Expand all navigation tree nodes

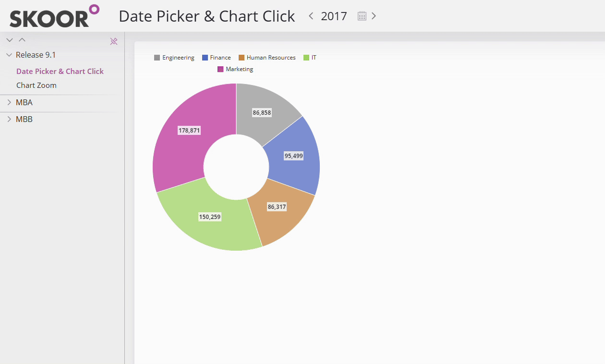pos(10,40)
